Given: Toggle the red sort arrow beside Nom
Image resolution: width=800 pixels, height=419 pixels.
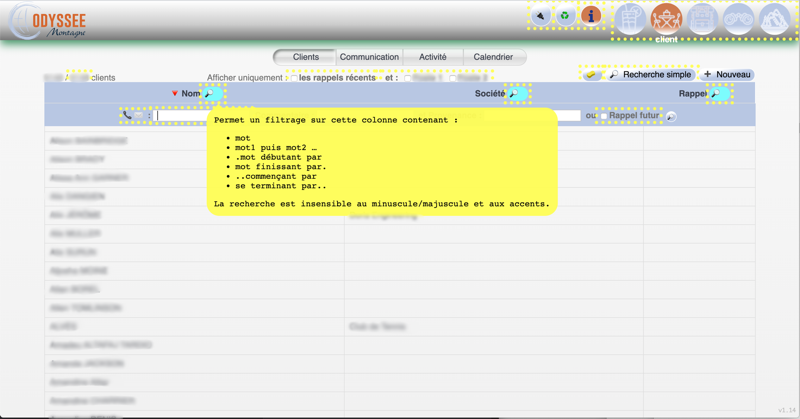Looking at the screenshot, I should (174, 94).
